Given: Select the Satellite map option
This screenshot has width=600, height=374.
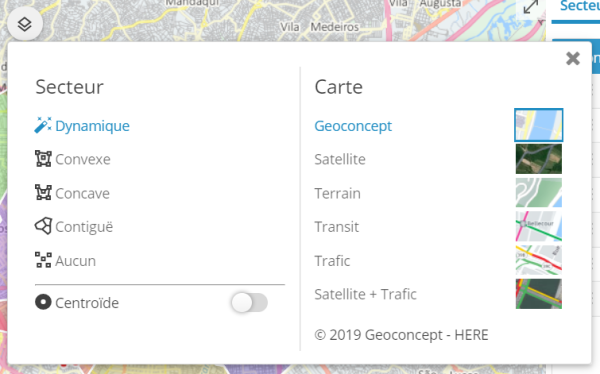Looking at the screenshot, I should (340, 159).
